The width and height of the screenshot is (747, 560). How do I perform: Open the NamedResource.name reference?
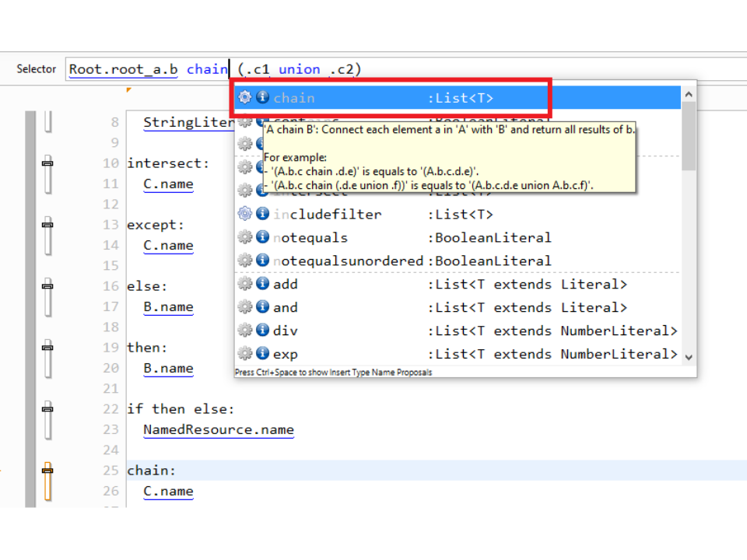[218, 429]
